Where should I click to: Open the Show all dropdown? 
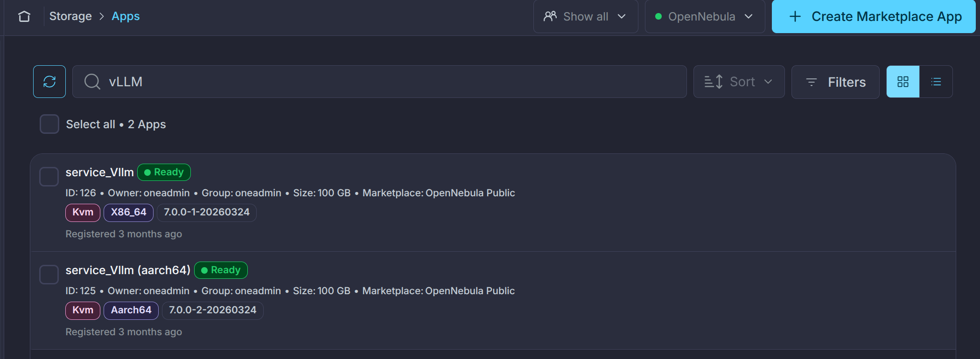[586, 16]
